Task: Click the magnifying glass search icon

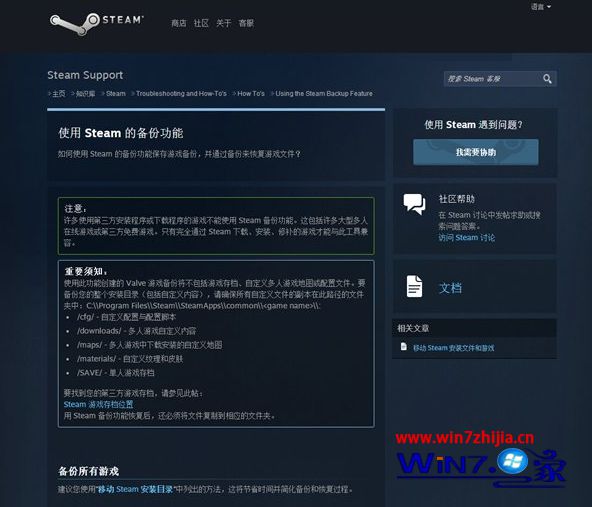Action: (x=547, y=79)
